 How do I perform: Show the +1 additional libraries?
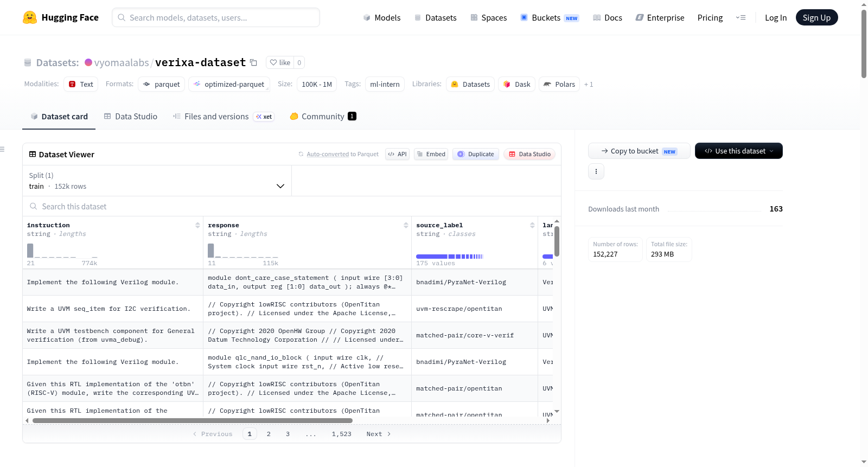pyautogui.click(x=589, y=84)
